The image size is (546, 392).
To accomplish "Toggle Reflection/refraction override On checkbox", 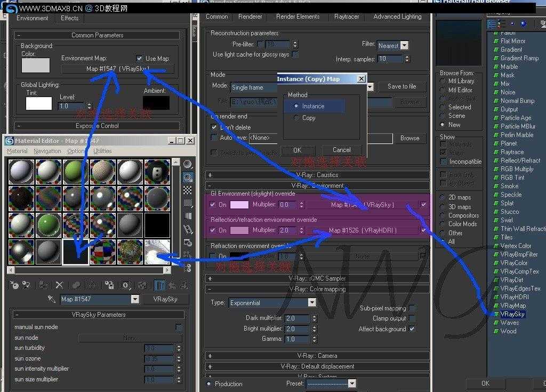I will pyautogui.click(x=212, y=230).
